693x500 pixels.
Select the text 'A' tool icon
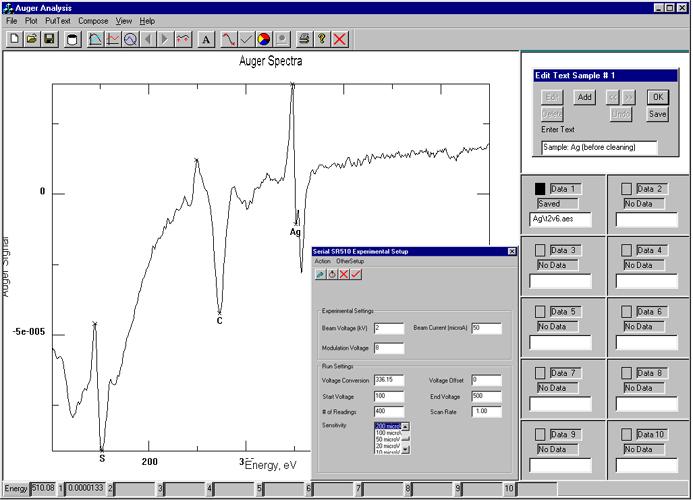pyautogui.click(x=206, y=39)
